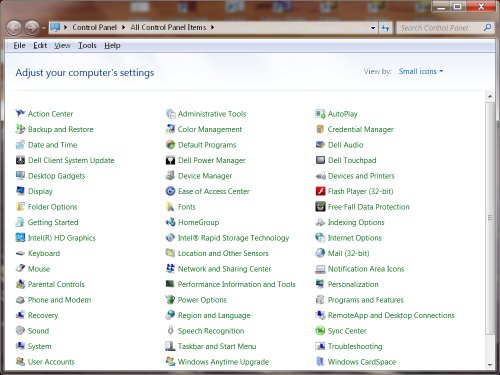Open the Tools menu

[87, 45]
